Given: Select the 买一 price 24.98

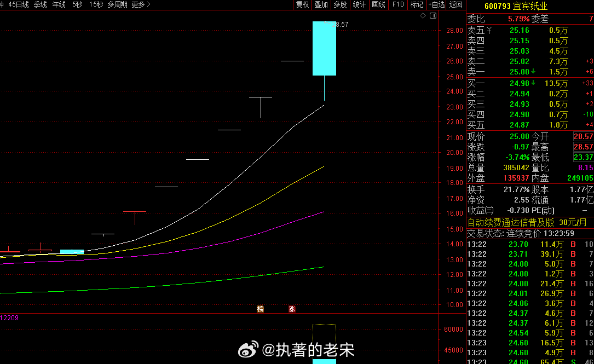Looking at the screenshot, I should point(520,83).
